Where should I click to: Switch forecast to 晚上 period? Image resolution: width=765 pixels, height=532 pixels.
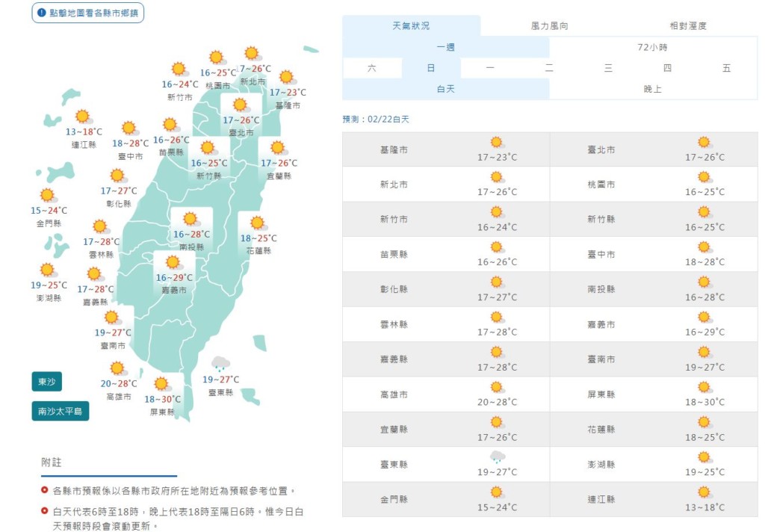[653, 89]
